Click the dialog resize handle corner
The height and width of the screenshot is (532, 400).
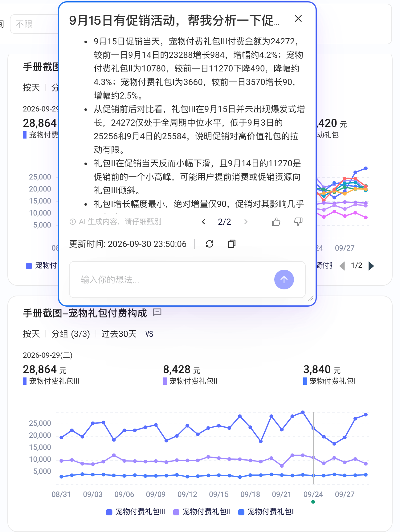pos(311,298)
